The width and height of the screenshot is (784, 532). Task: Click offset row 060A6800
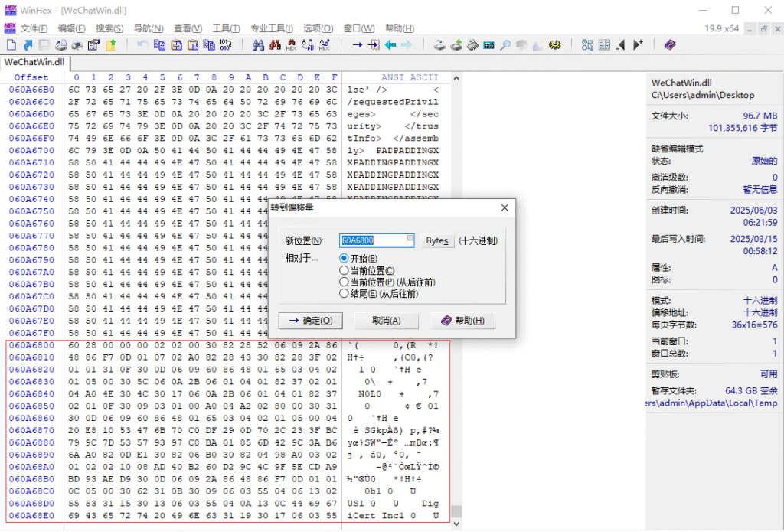[x=31, y=345]
